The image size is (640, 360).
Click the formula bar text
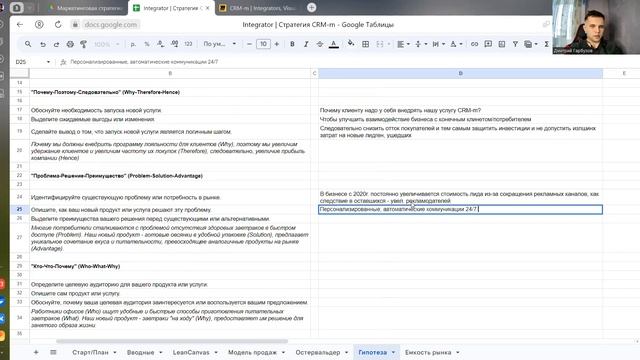pos(144,62)
